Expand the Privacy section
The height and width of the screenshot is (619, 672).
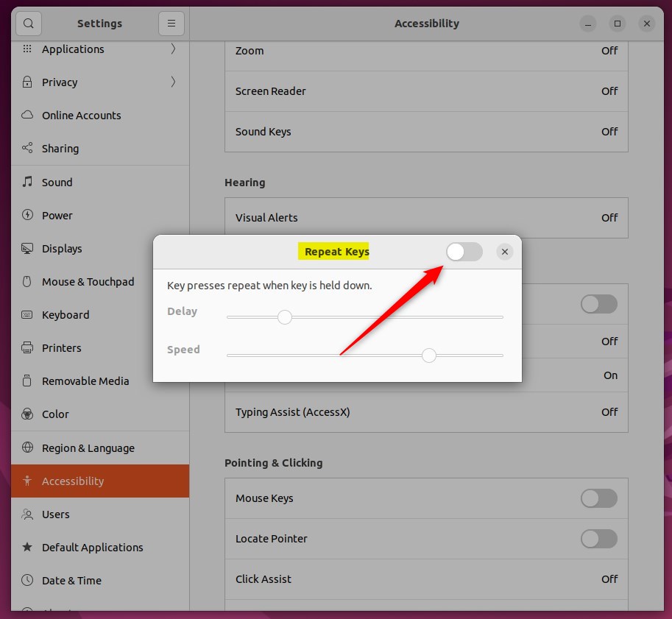tap(172, 82)
